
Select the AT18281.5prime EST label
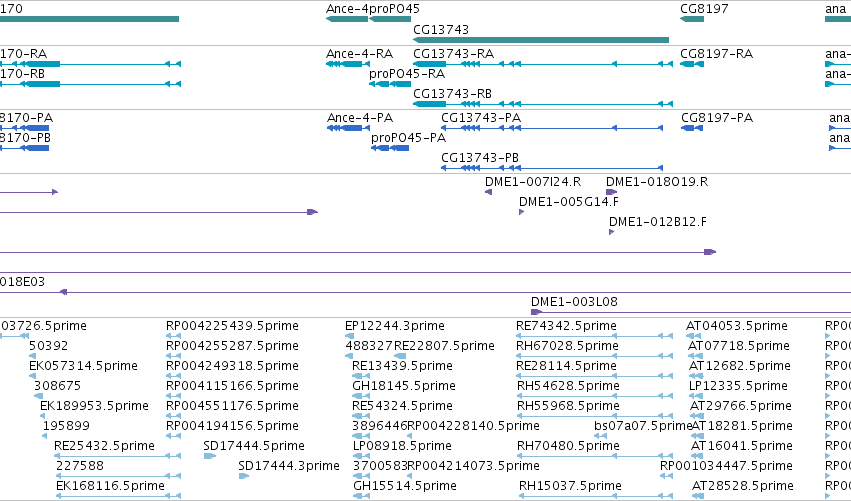point(742,426)
